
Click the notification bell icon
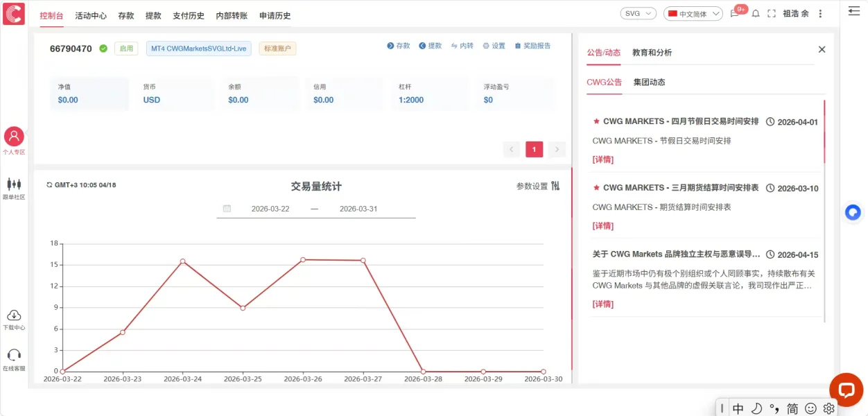click(756, 14)
